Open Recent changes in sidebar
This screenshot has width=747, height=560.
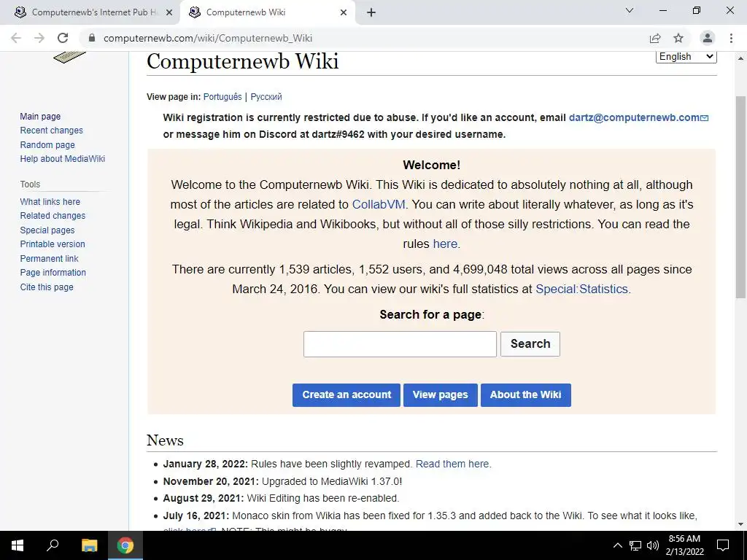coord(52,131)
